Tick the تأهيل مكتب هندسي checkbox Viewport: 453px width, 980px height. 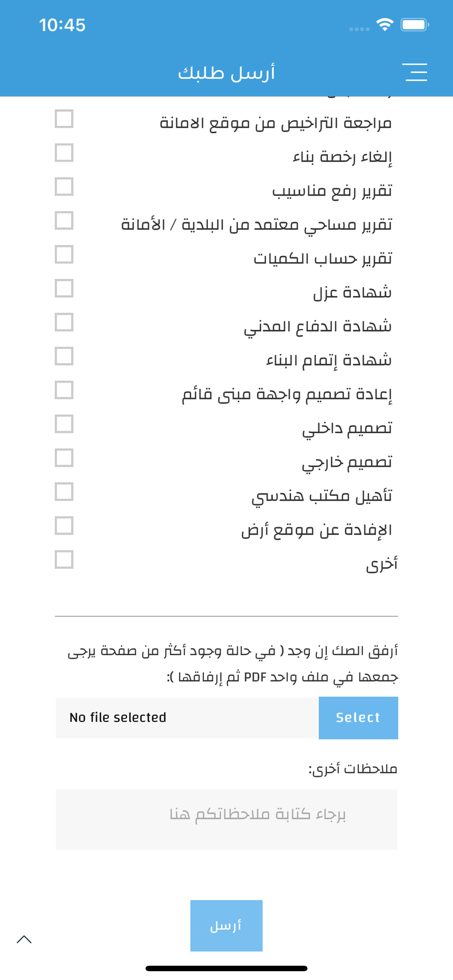64,492
